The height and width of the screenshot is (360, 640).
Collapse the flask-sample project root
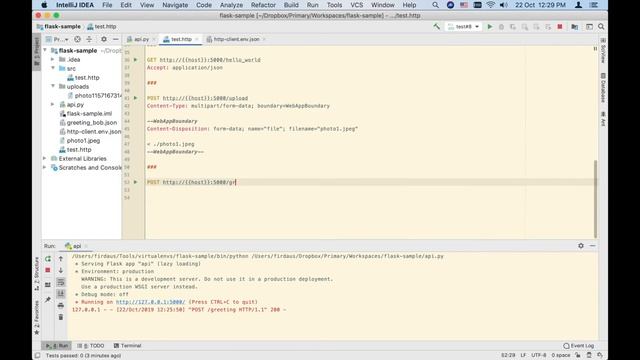tap(45, 50)
